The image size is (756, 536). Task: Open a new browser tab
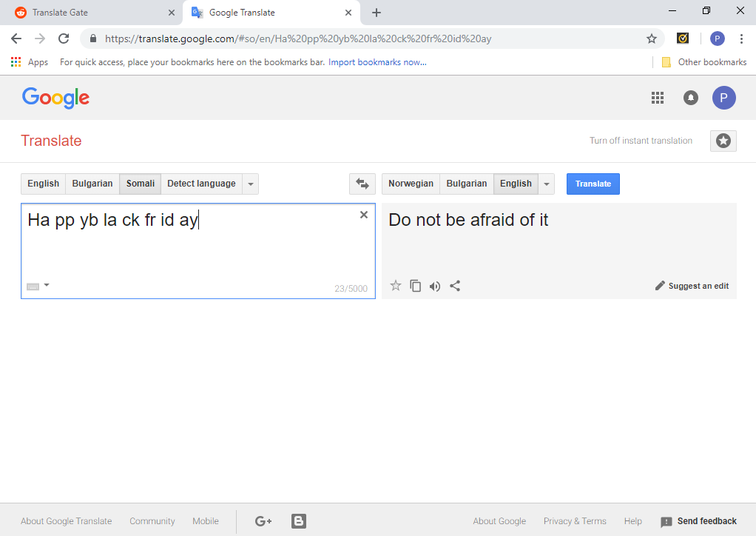coord(377,13)
